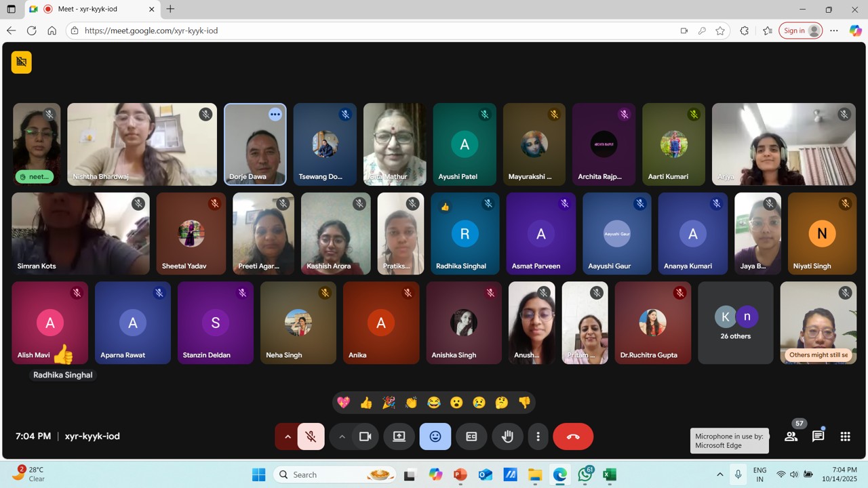Expand the audio settings arrow
Screen dimensions: 868x488
coord(288,436)
